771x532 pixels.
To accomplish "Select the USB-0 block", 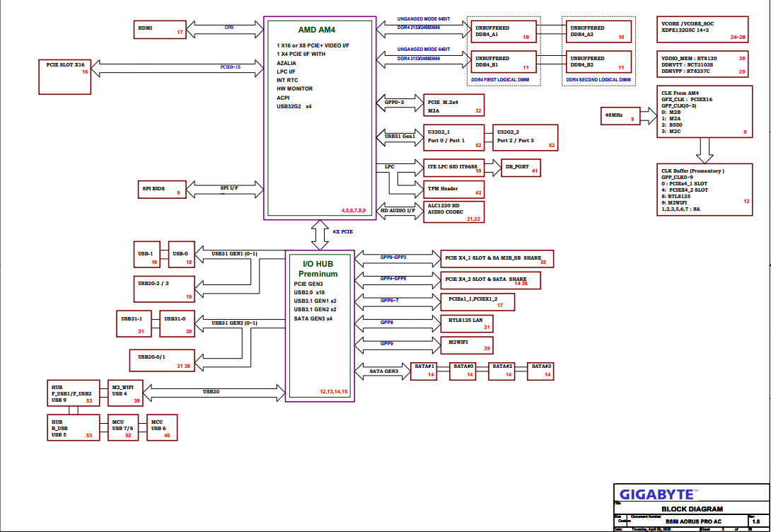I will (x=182, y=255).
